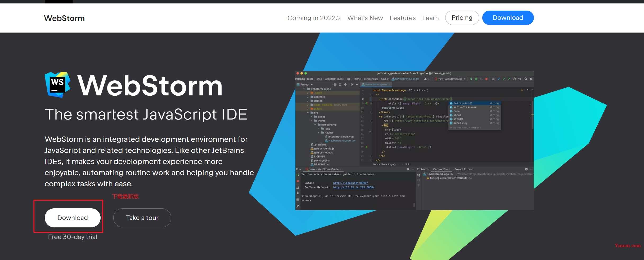Click the white Download button above the trial note
Image resolution: width=644 pixels, height=260 pixels.
[x=73, y=218]
